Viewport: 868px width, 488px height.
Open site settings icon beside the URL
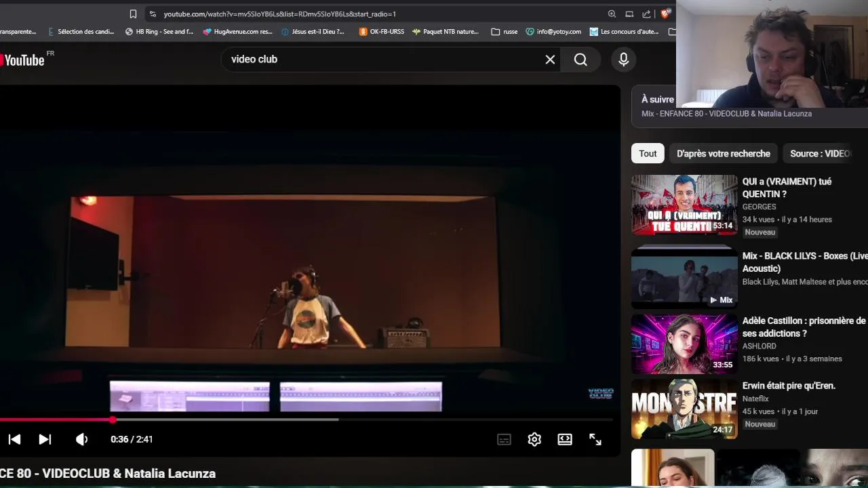tap(153, 14)
